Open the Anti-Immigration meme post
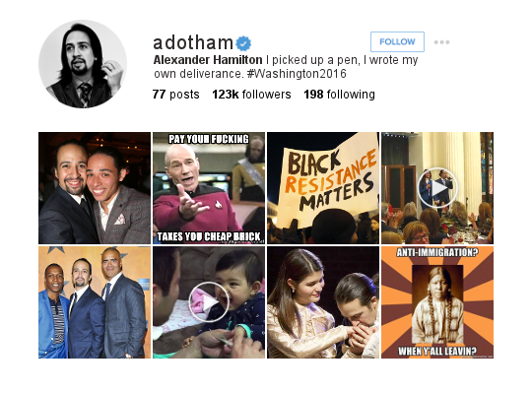532x394 pixels. [x=437, y=302]
